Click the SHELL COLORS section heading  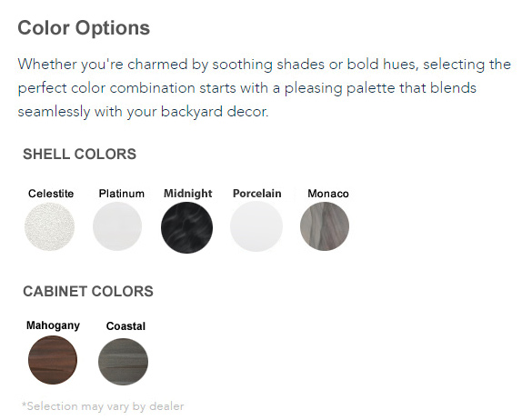[x=79, y=154]
